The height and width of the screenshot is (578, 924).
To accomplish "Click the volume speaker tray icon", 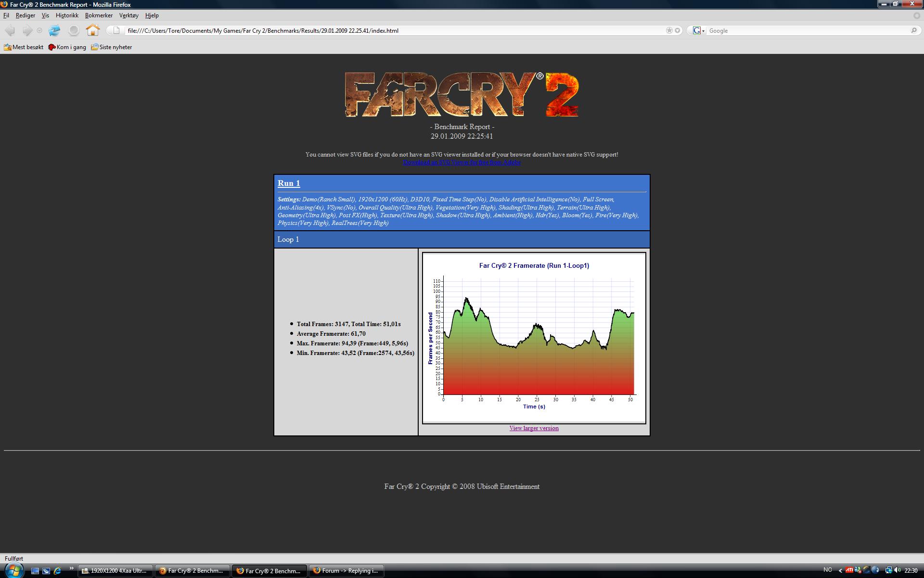I will click(x=898, y=570).
